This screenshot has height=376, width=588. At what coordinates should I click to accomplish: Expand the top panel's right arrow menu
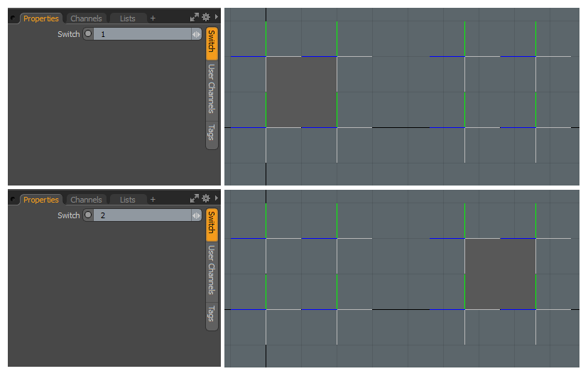tap(217, 18)
